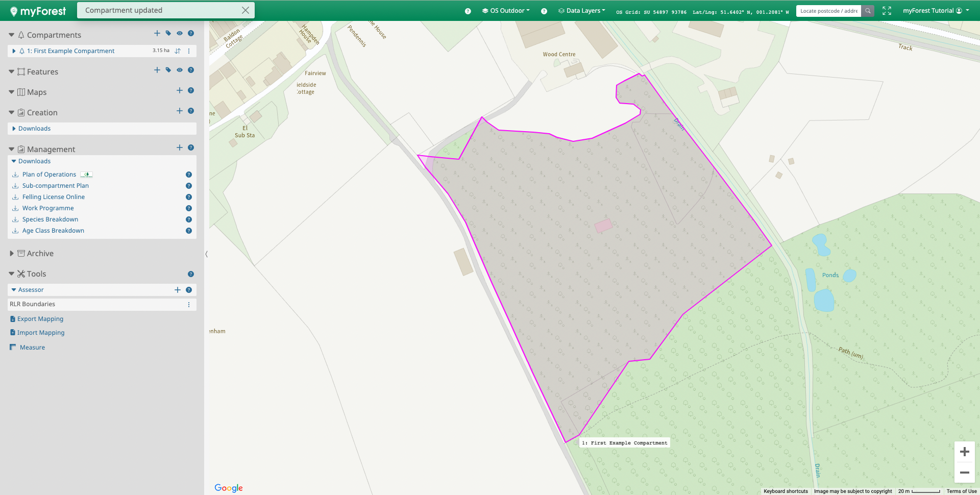Screen dimensions: 980x495
Task: Zoom in on the map
Action: coord(964,452)
